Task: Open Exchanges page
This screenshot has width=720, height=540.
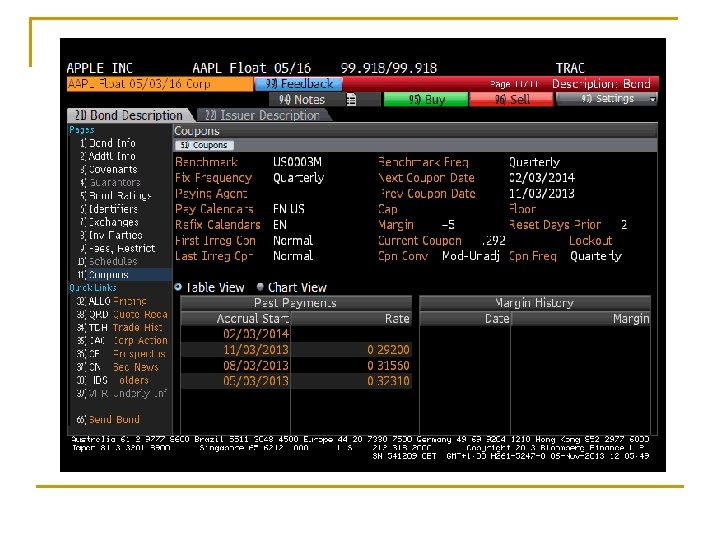Action: [110, 222]
